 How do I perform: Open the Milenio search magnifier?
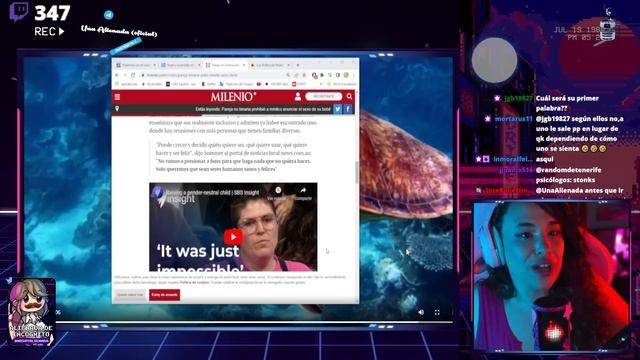[x=349, y=96]
